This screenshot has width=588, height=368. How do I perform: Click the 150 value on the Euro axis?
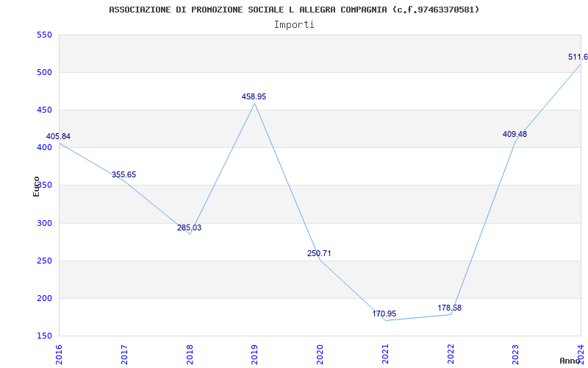[x=44, y=336]
